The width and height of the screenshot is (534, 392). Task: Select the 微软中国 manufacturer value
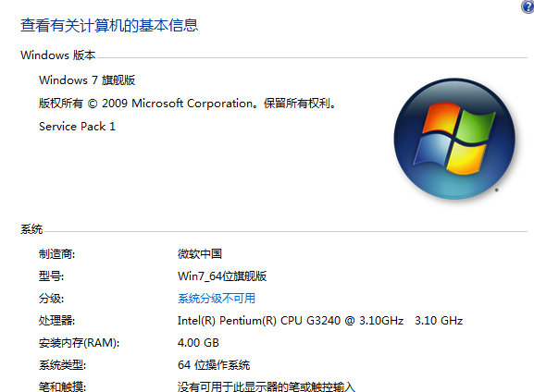(200, 254)
